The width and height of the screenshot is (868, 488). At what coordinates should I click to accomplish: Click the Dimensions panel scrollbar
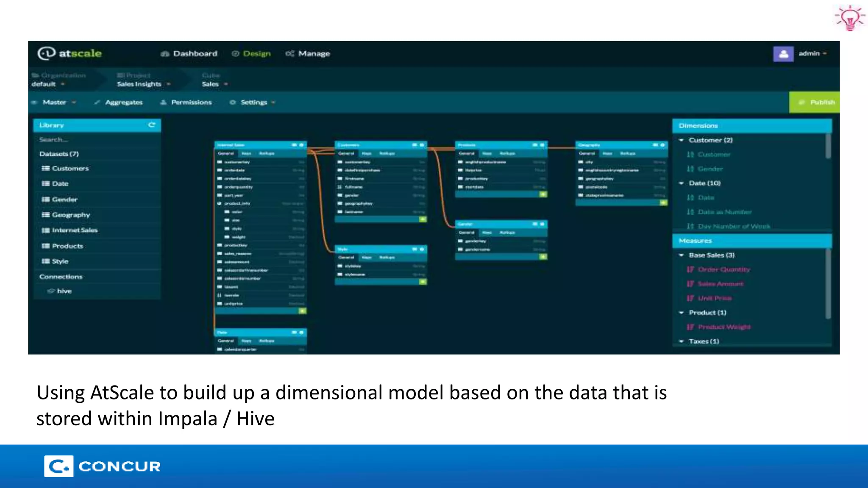828,146
